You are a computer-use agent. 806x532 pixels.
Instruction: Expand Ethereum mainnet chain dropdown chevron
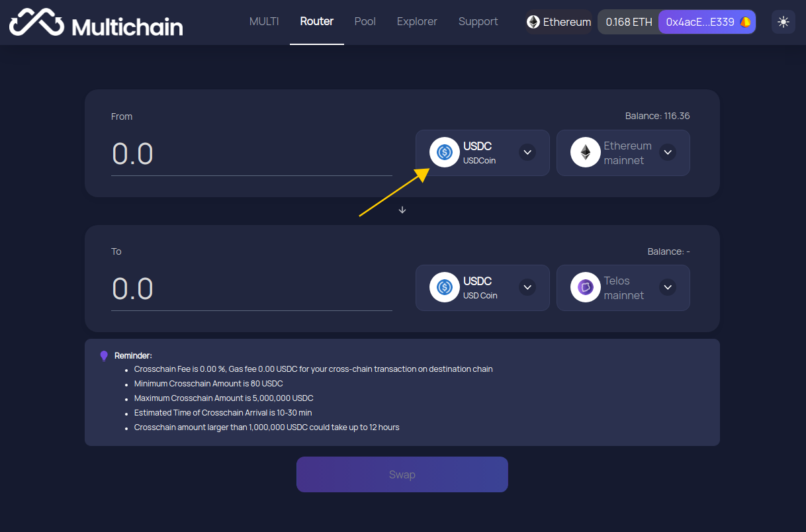pyautogui.click(x=668, y=152)
